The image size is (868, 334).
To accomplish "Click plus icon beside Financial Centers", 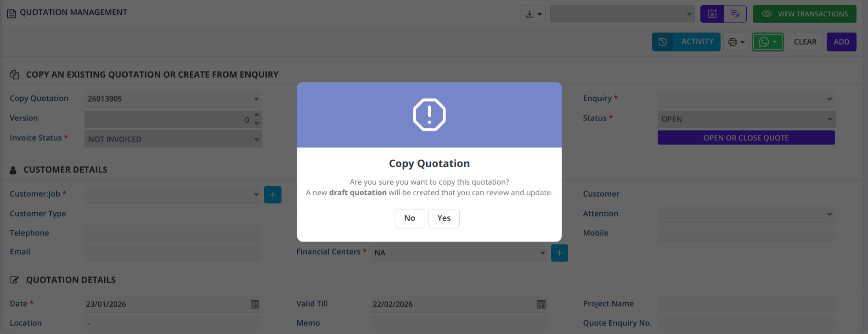I will pyautogui.click(x=559, y=253).
